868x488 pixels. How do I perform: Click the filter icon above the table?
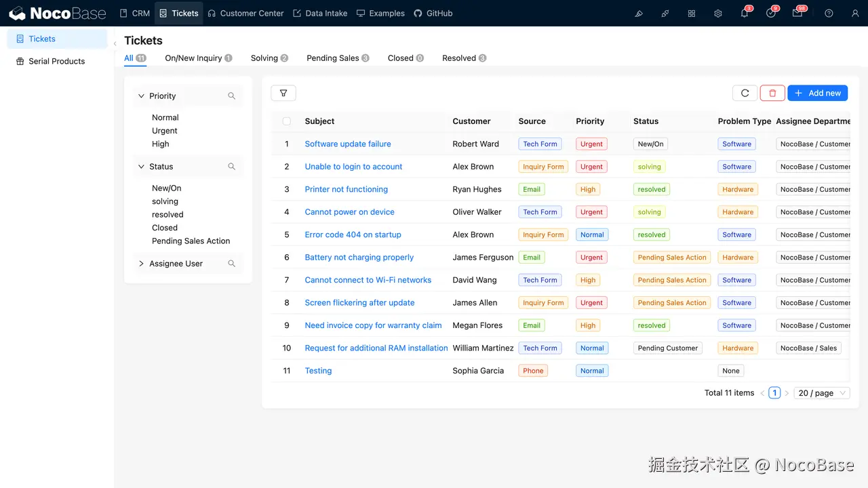click(283, 93)
